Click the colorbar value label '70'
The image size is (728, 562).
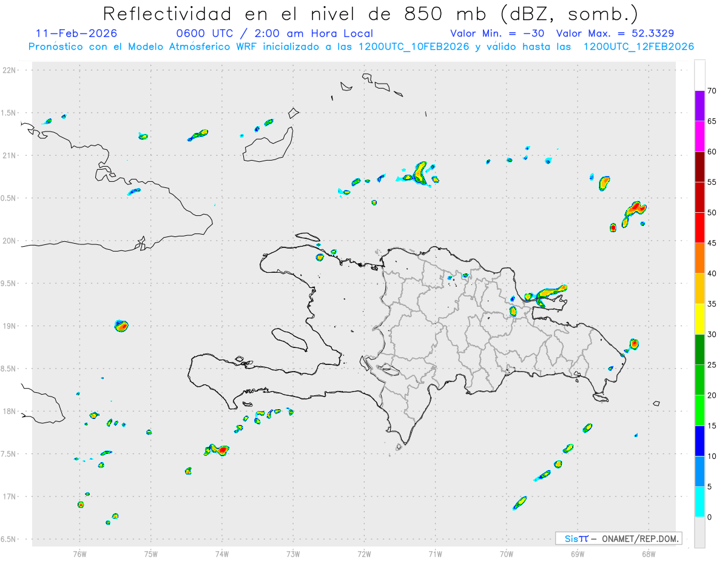[712, 91]
